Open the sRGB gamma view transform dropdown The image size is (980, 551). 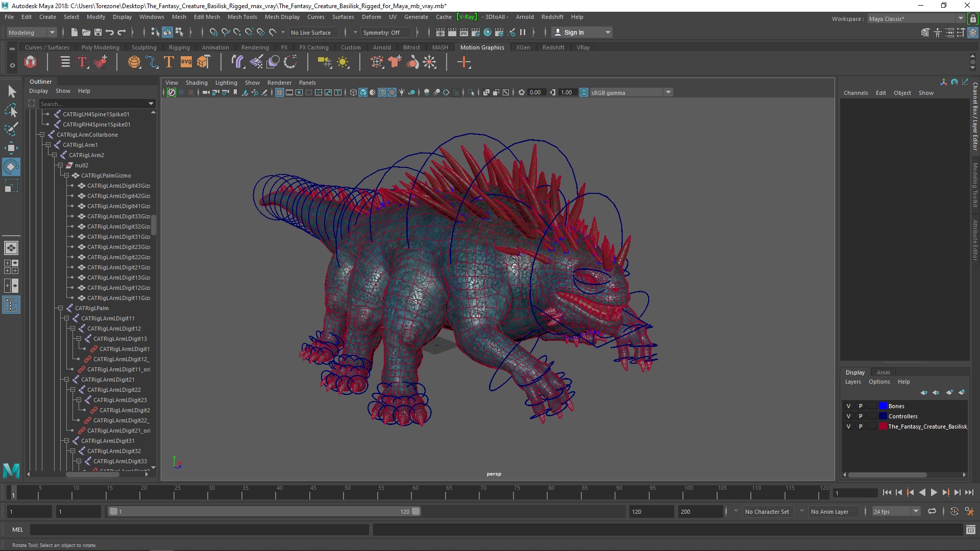[631, 92]
